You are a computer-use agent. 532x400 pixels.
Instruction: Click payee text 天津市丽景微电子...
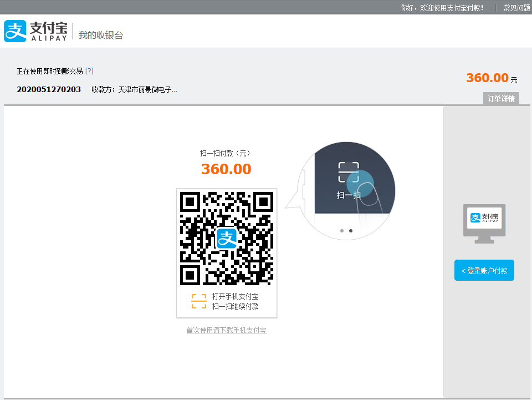147,90
